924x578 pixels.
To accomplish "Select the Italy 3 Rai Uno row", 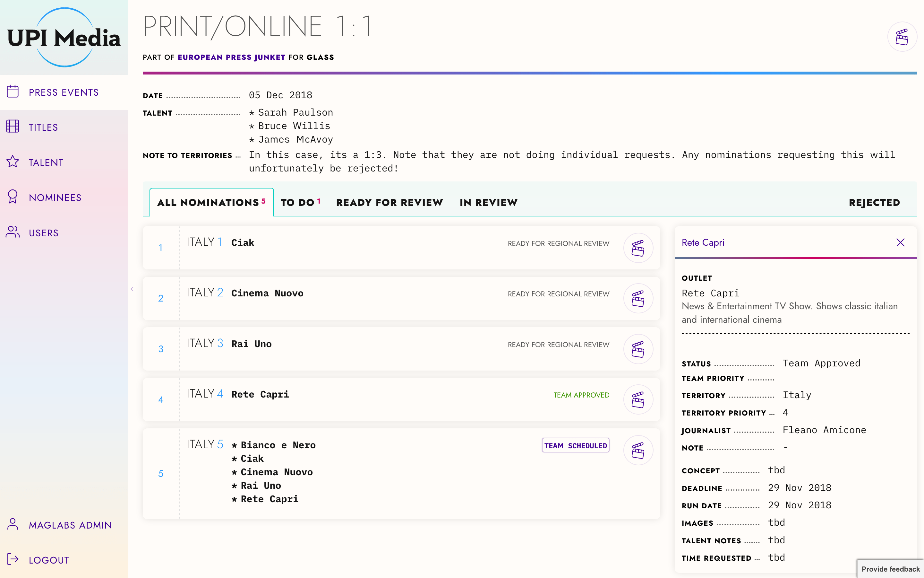I will click(401, 349).
